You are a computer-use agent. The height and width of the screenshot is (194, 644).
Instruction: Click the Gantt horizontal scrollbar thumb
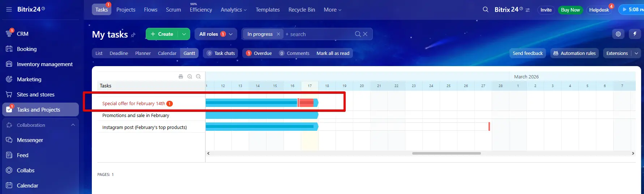[x=446, y=153]
